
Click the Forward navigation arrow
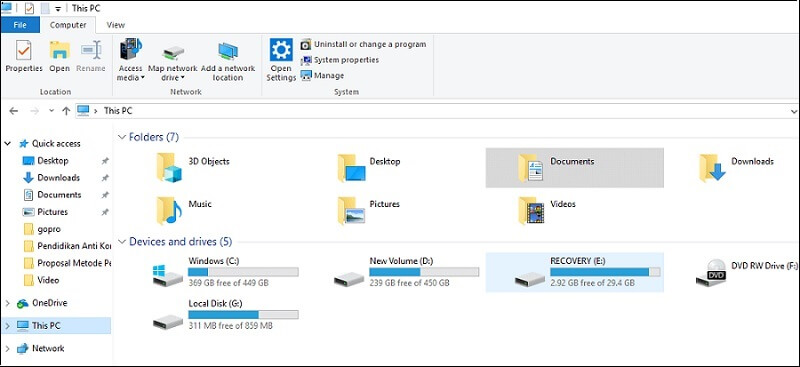click(x=35, y=111)
